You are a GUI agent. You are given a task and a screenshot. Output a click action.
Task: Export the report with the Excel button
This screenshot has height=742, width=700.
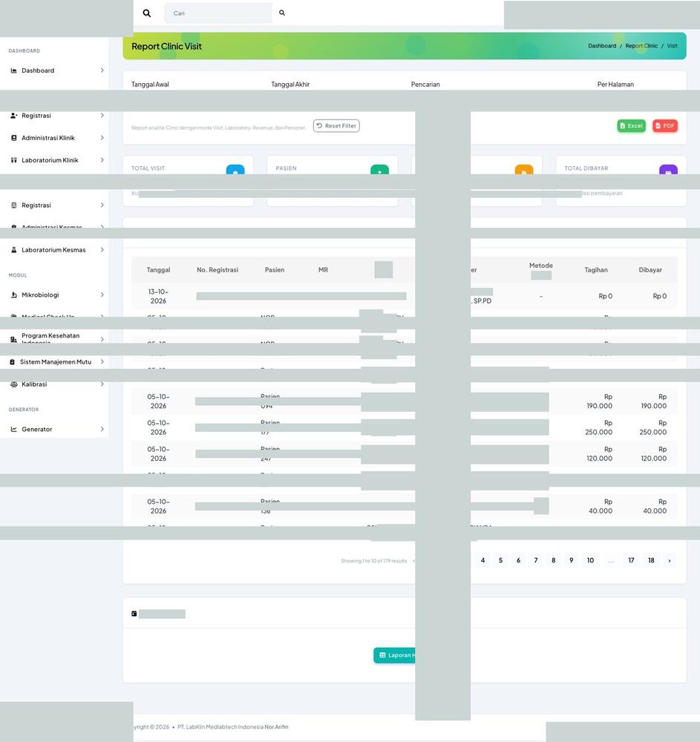tap(632, 126)
